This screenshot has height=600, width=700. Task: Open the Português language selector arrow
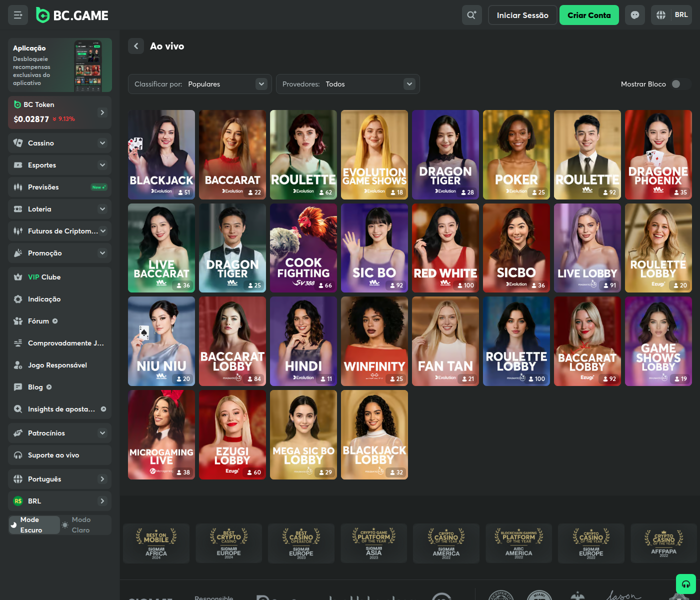102,479
